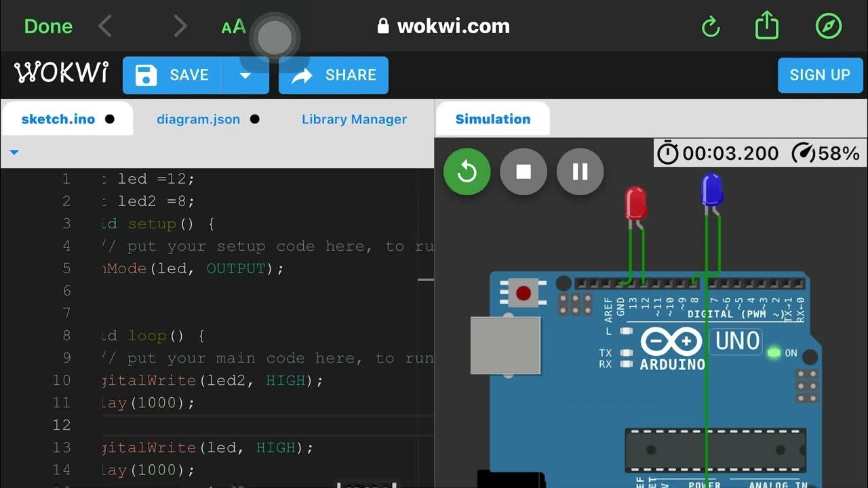Select the red LED component
This screenshot has height=488, width=868.
[635, 203]
